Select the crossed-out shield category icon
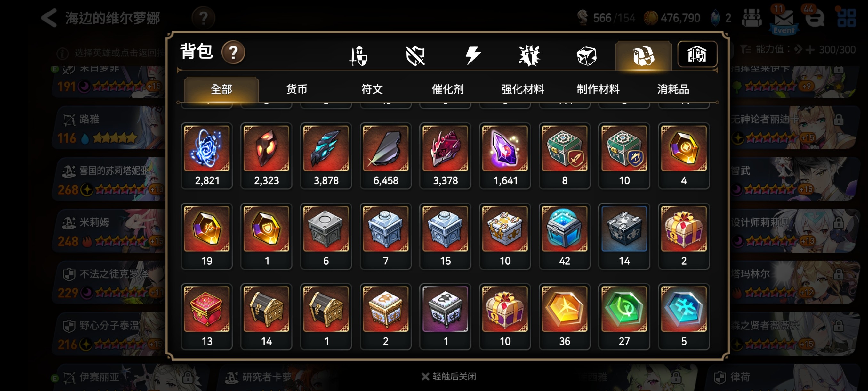The width and height of the screenshot is (868, 391). click(415, 56)
